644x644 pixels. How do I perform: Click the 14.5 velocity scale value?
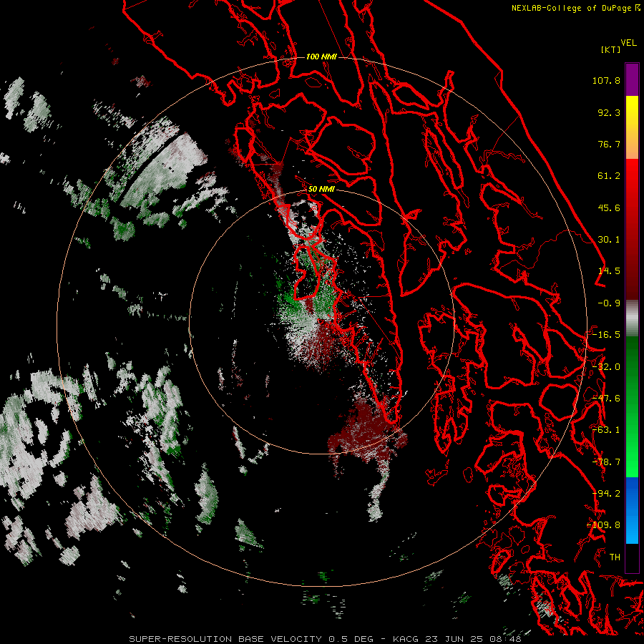coord(609,271)
